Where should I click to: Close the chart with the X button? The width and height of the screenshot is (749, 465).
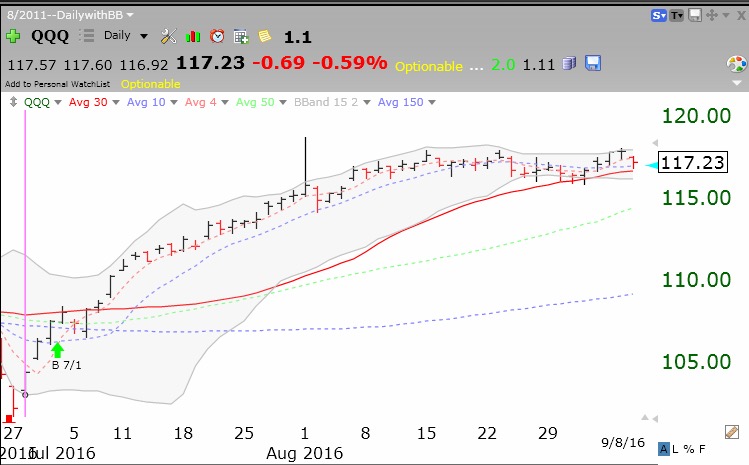click(x=741, y=16)
